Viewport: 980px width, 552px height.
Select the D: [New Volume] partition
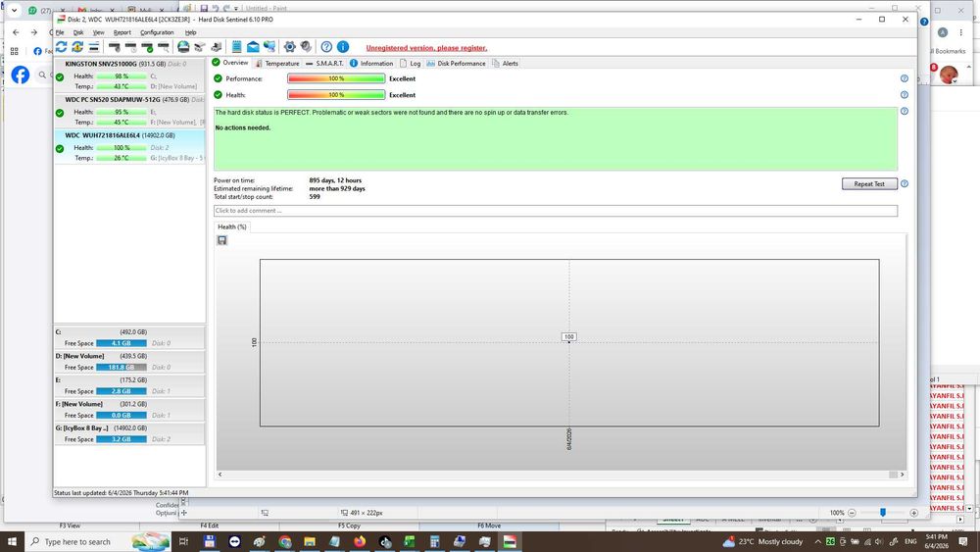129,362
